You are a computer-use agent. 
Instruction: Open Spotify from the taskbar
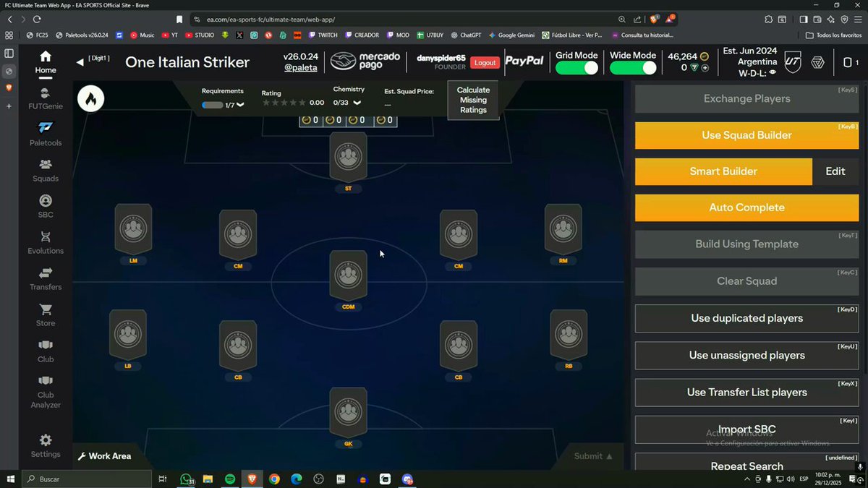[x=230, y=479]
